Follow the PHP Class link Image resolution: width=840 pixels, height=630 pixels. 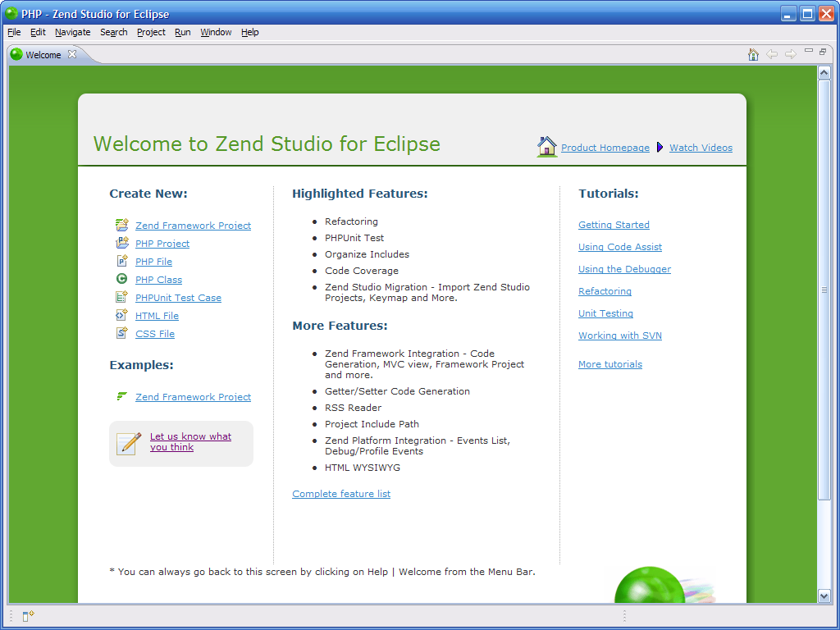(158, 280)
